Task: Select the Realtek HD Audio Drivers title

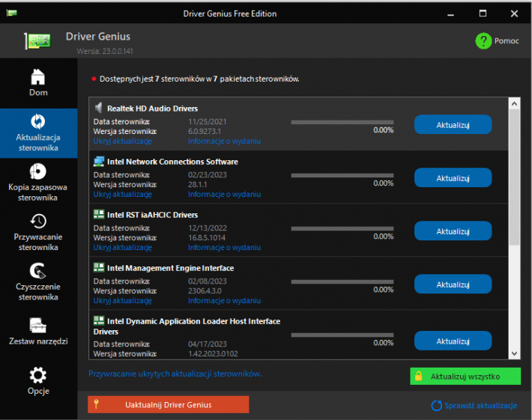Action: (x=152, y=109)
